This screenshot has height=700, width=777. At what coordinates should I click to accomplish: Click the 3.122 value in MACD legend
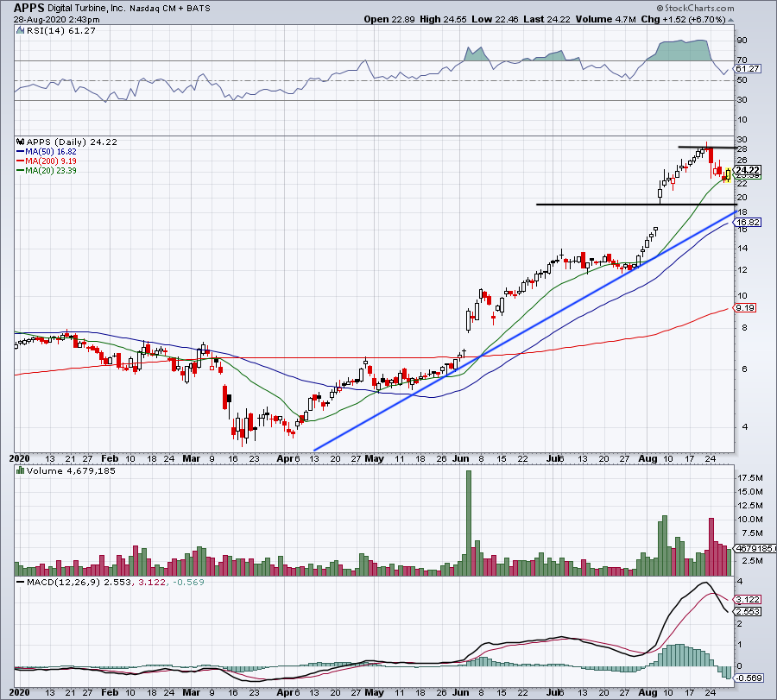[152, 582]
